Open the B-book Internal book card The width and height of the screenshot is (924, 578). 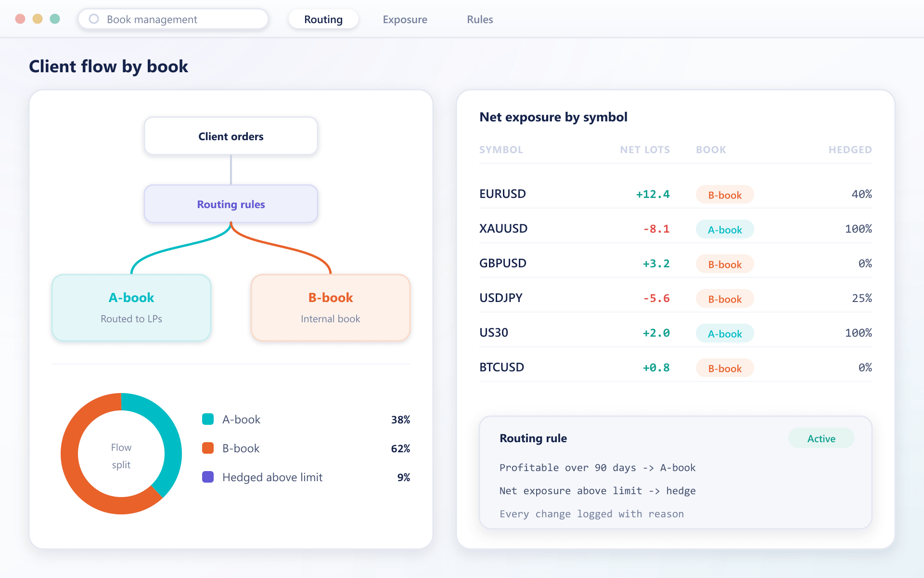pyautogui.click(x=331, y=308)
